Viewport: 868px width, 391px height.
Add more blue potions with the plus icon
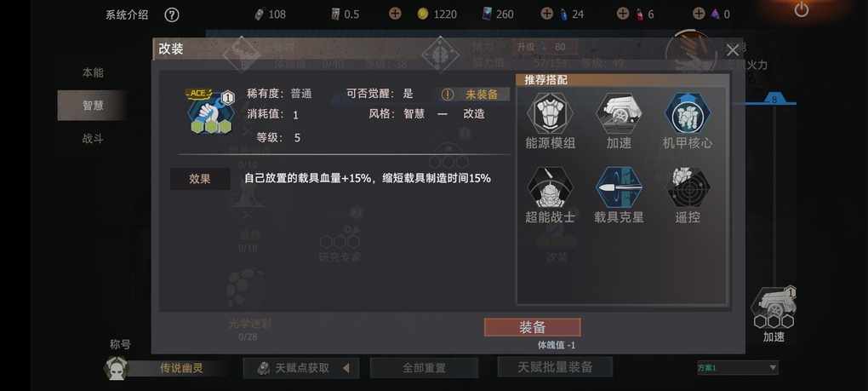point(547,14)
